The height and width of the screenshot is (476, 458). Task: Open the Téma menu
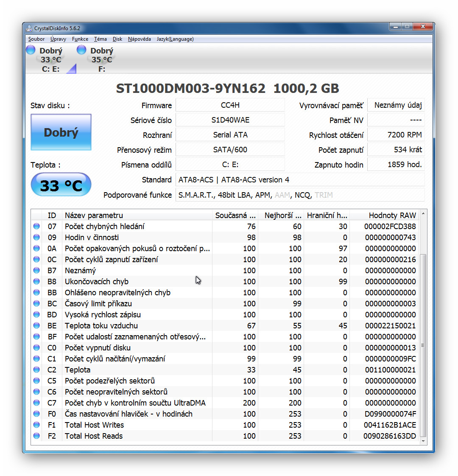101,39
